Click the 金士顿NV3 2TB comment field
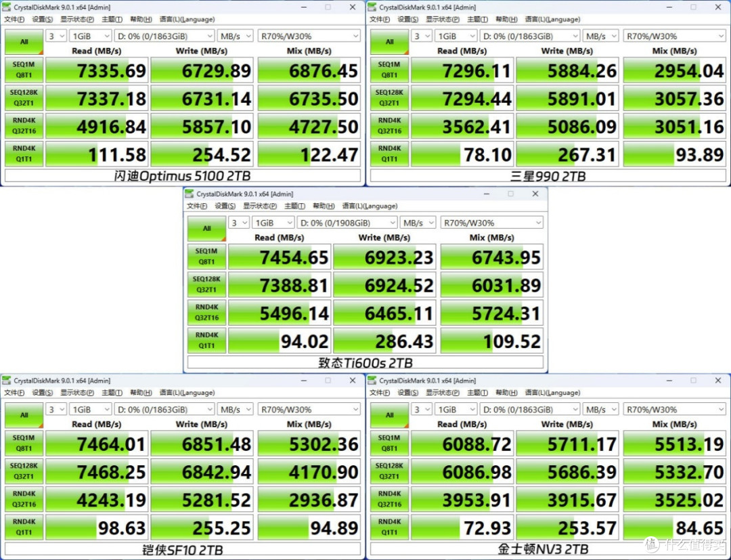The height and width of the screenshot is (560, 731). pyautogui.click(x=548, y=548)
